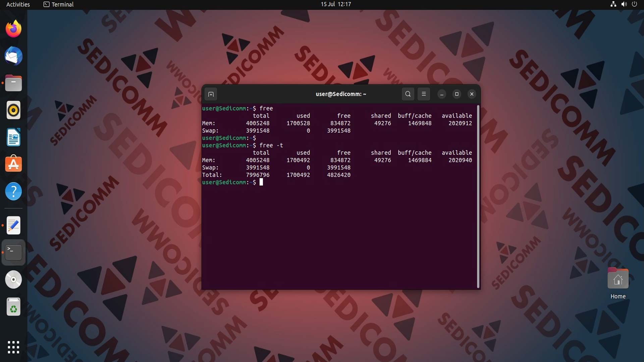Click the 'buff/cache' header in first output
644x362 pixels.
[x=415, y=116]
